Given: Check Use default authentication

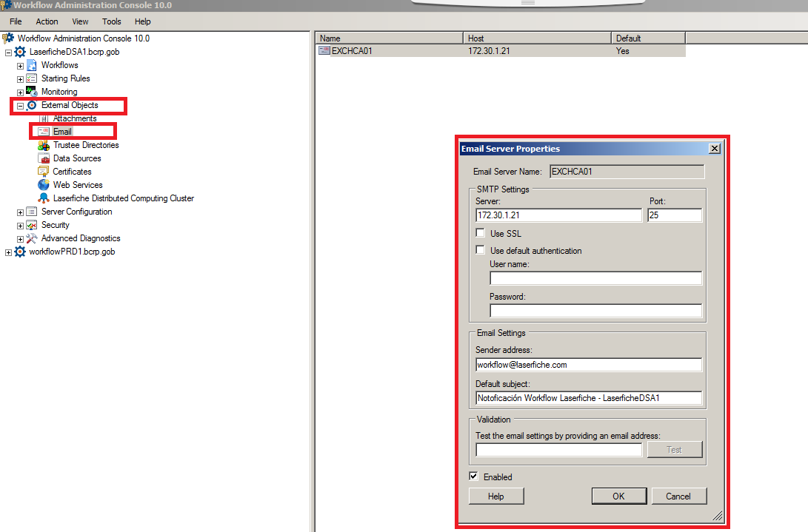Looking at the screenshot, I should (x=480, y=250).
